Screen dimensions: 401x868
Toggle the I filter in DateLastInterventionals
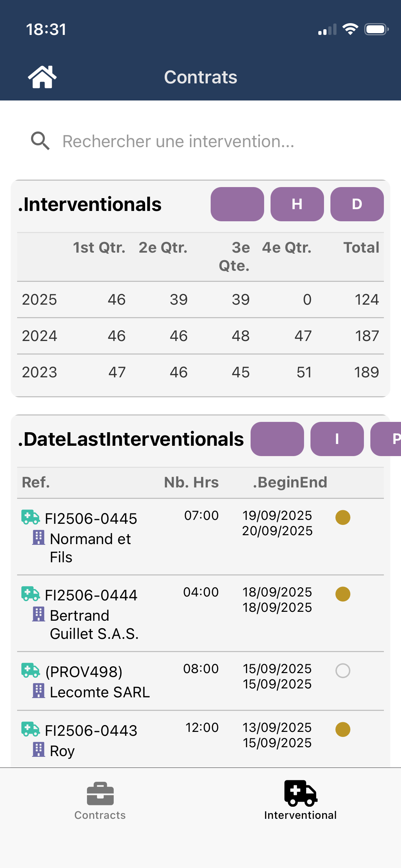pos(337,439)
